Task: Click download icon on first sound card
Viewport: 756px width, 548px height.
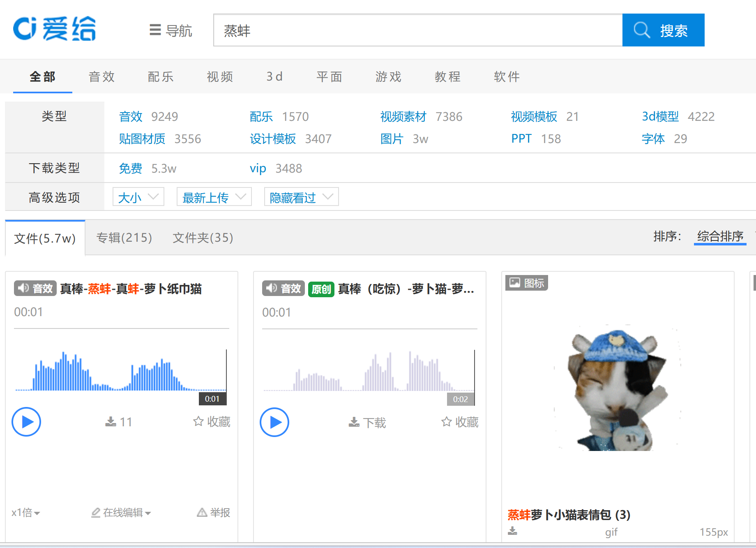Action: [111, 422]
